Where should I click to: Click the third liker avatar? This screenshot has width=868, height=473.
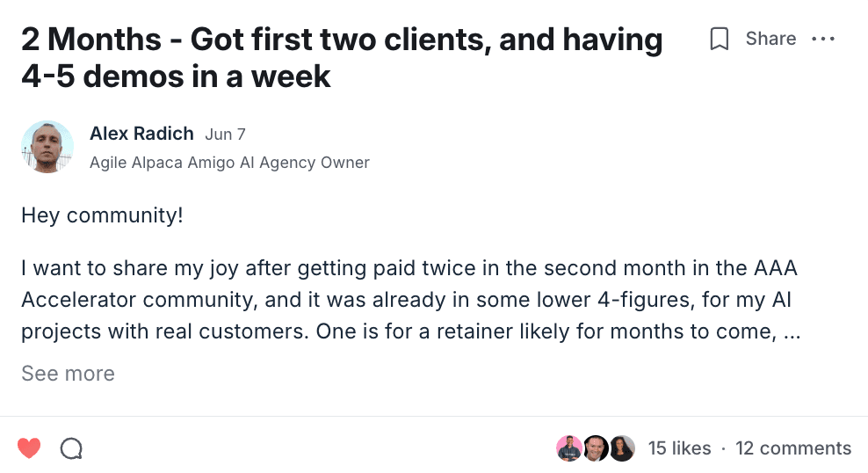coord(622,448)
